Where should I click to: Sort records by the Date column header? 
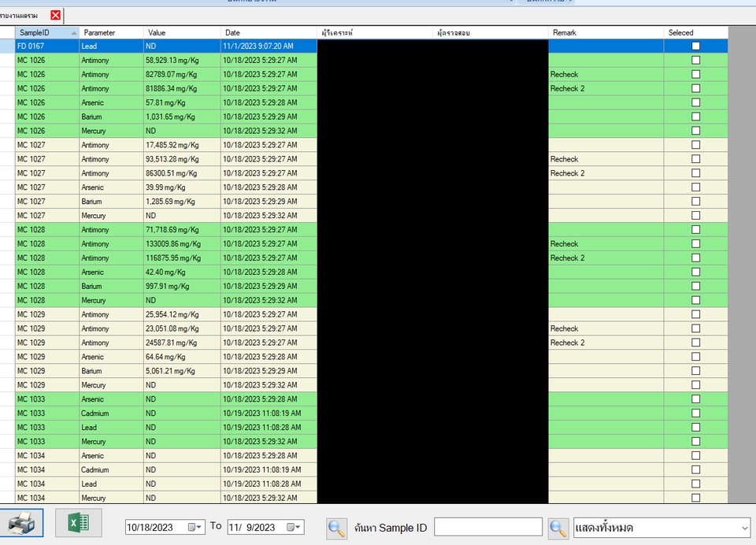coord(260,32)
